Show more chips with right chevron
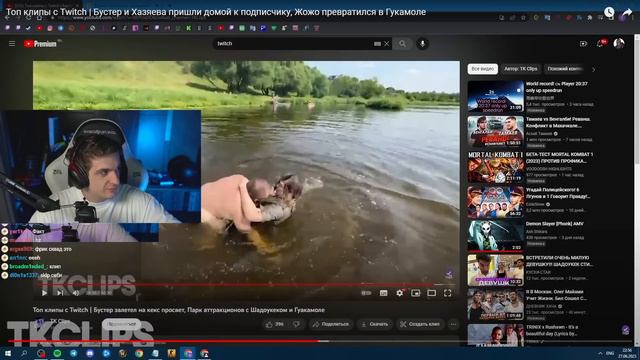The image size is (640, 360). pos(593,69)
